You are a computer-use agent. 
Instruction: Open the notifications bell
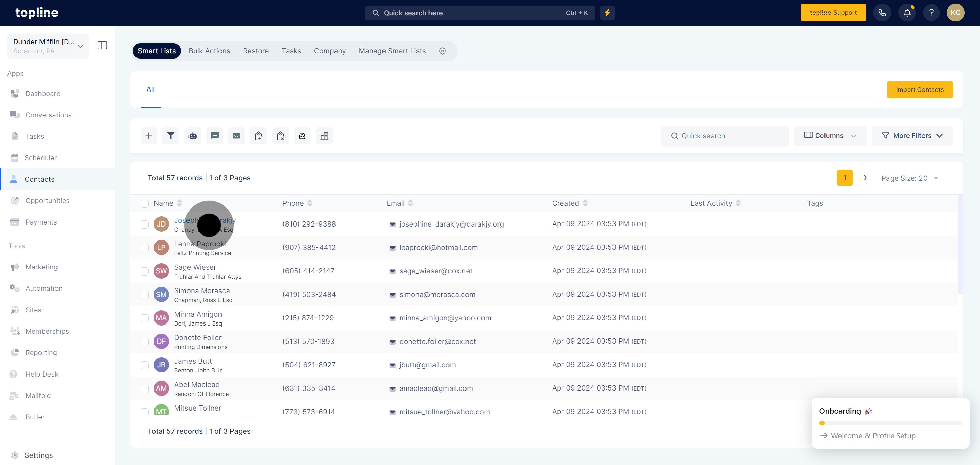coord(907,13)
